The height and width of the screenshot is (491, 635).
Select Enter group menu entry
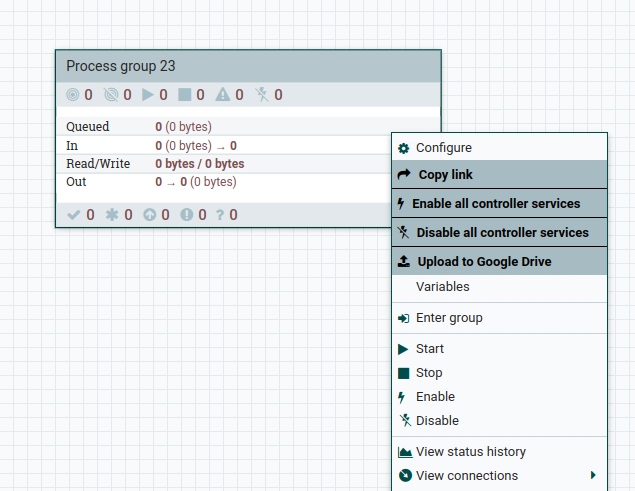click(x=448, y=318)
